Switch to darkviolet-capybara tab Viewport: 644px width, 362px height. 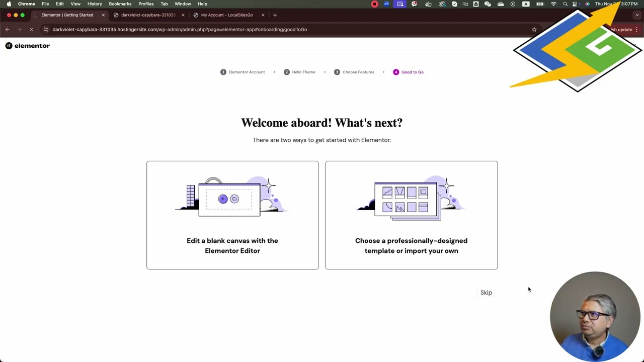coord(148,15)
